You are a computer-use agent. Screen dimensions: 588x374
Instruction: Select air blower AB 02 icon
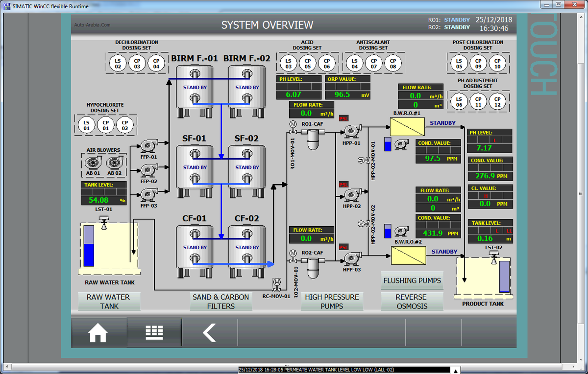pos(114,163)
